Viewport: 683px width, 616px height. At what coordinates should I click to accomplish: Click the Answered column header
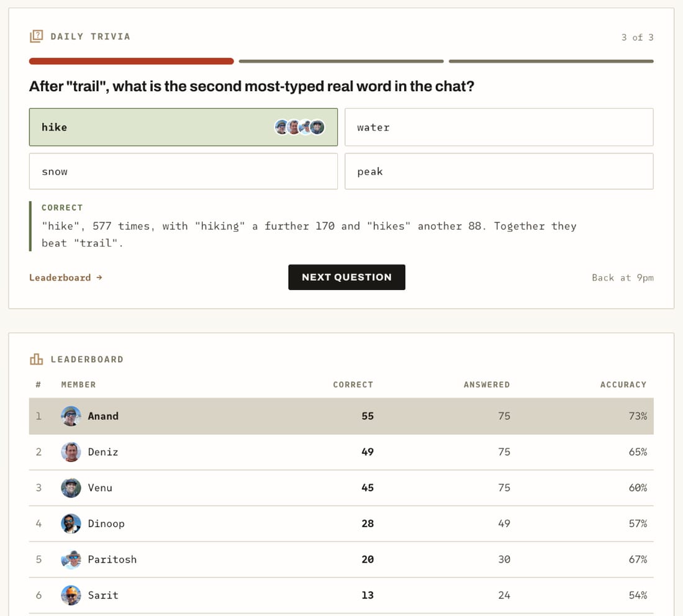click(x=487, y=384)
